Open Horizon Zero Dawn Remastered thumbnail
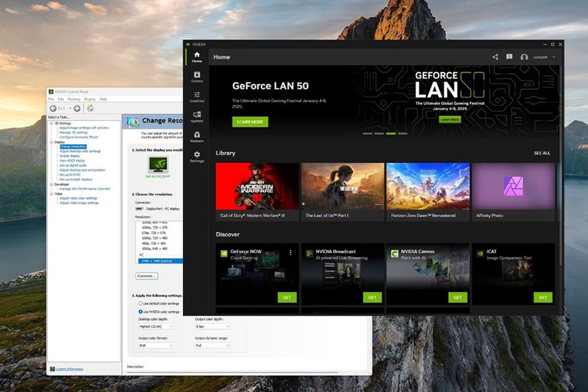The image size is (588, 392). click(x=428, y=186)
